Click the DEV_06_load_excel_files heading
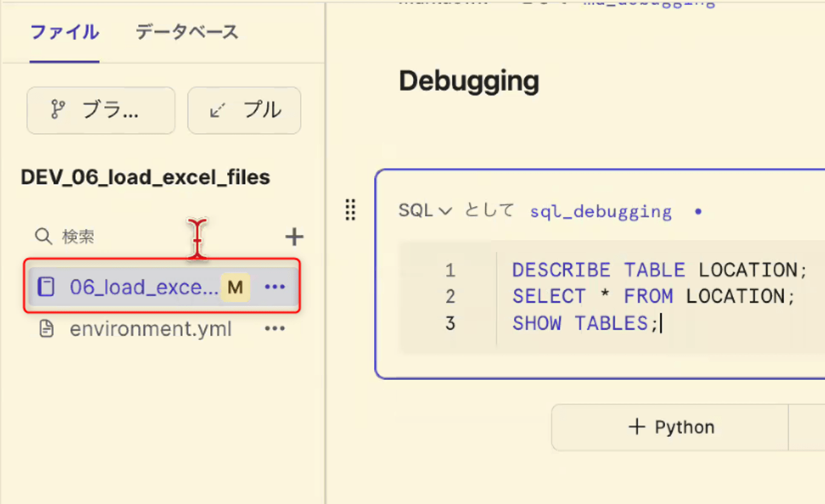Viewport: 825px width, 504px height. tap(145, 178)
